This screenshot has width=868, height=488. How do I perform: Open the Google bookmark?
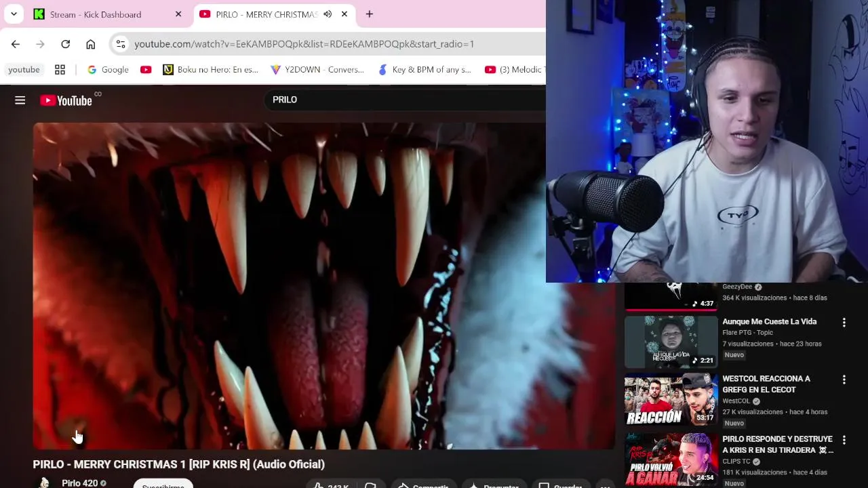(x=108, y=70)
